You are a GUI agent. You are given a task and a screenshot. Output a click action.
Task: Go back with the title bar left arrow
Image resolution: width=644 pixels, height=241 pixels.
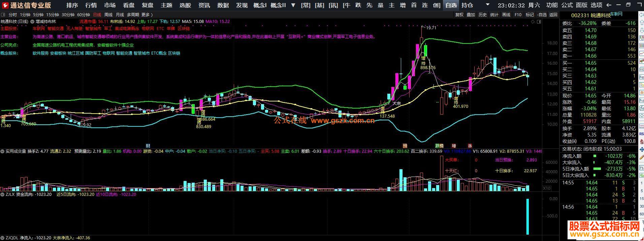click(609, 5)
